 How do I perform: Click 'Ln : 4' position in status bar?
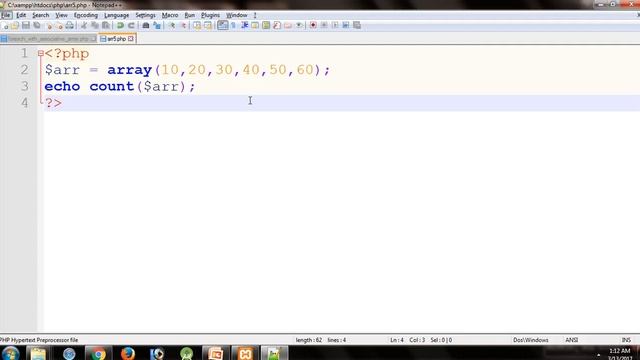click(397, 340)
